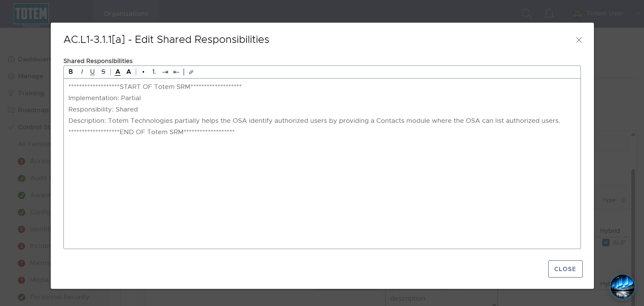Select the Media family in sidebar
This screenshot has width=644, height=306.
[34, 280]
